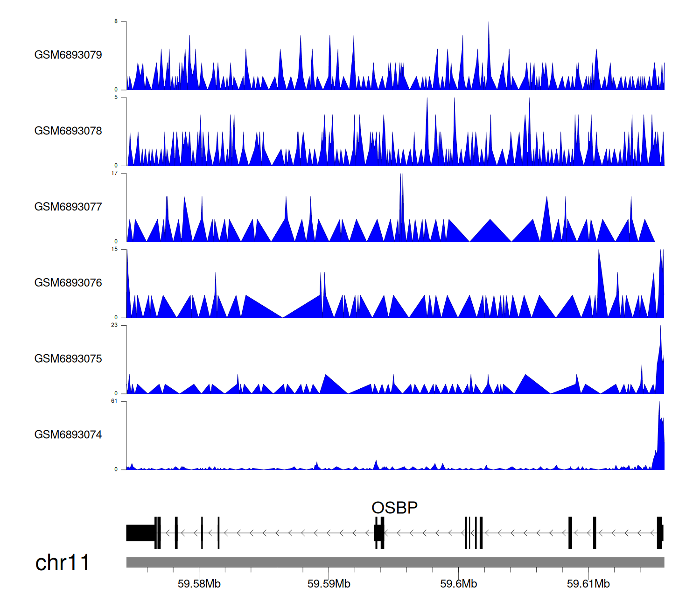
Task: Select the GSM6893074 track name
Action: coord(68,435)
